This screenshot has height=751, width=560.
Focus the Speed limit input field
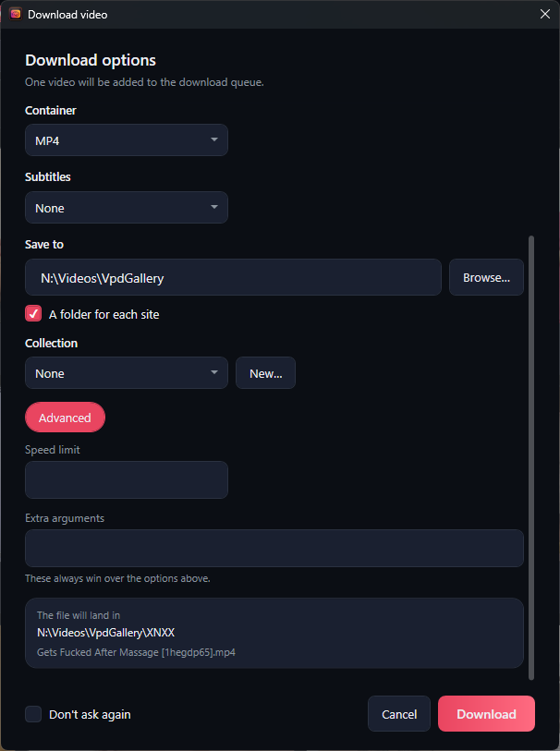[127, 480]
